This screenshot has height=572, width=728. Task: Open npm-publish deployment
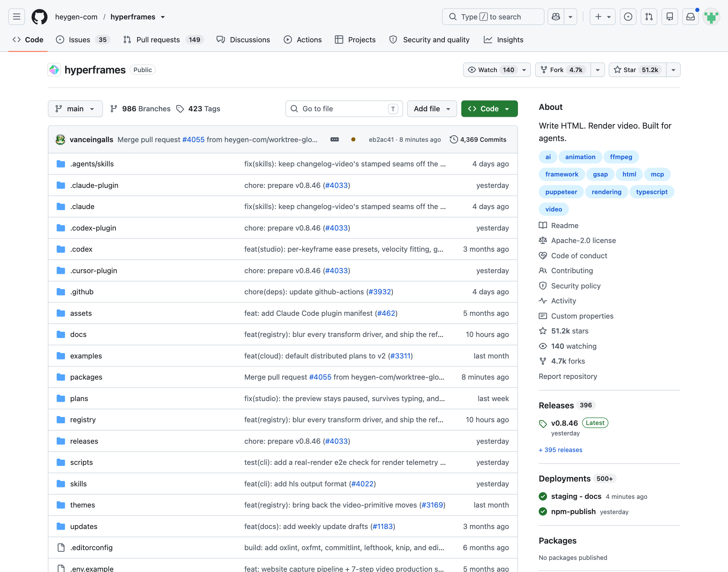click(x=573, y=512)
